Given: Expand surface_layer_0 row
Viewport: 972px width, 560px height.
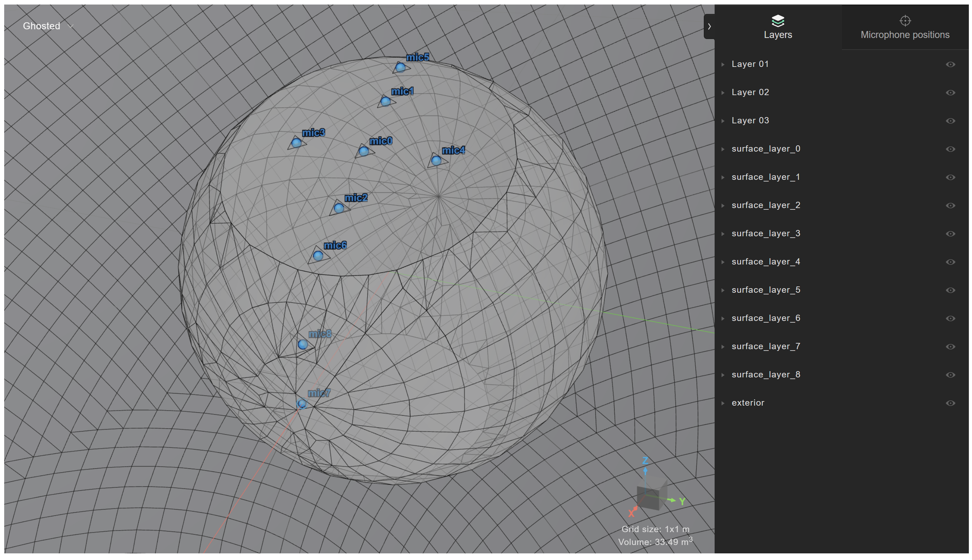Looking at the screenshot, I should pos(723,149).
